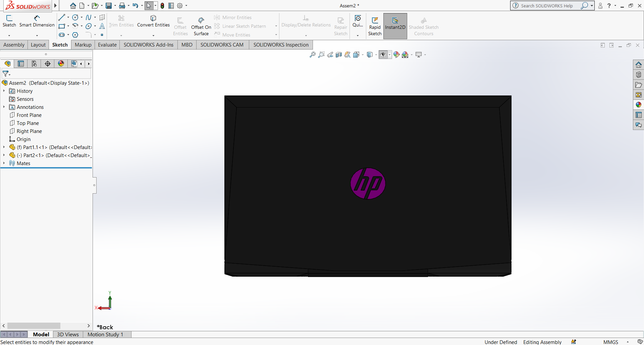Open the Sketch button dropdown arrow
Screen dimensions: 644x345
coord(9,35)
